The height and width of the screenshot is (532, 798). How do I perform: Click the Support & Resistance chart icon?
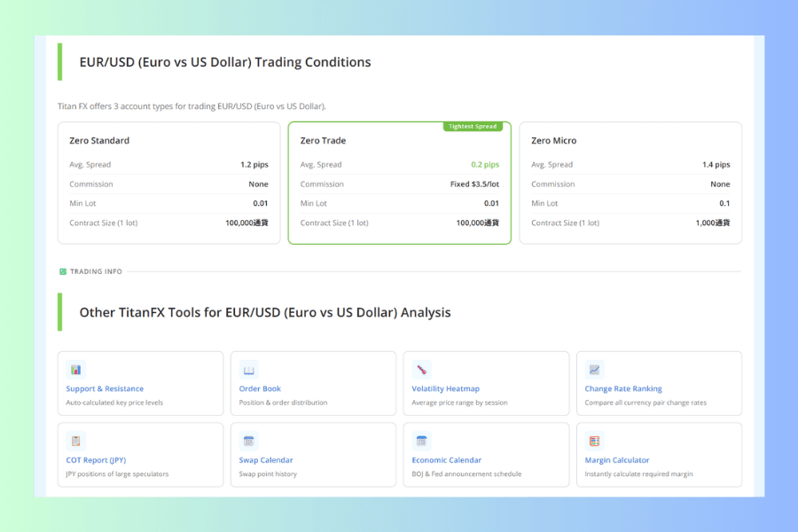(x=76, y=370)
